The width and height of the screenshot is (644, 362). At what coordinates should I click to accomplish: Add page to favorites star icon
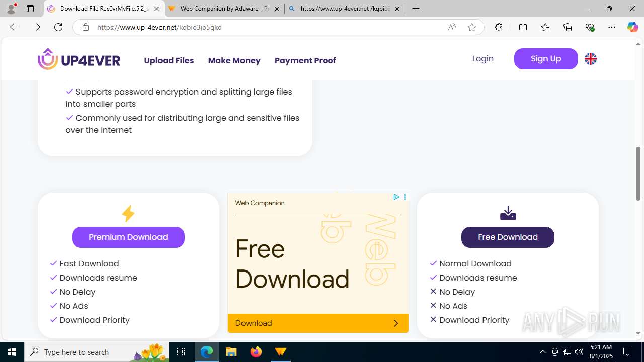click(x=471, y=27)
